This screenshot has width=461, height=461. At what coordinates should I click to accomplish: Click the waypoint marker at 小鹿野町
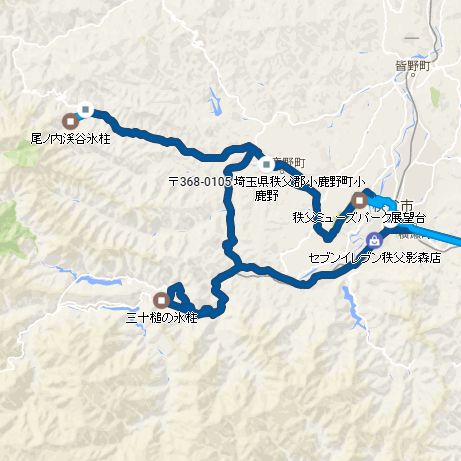(x=266, y=164)
